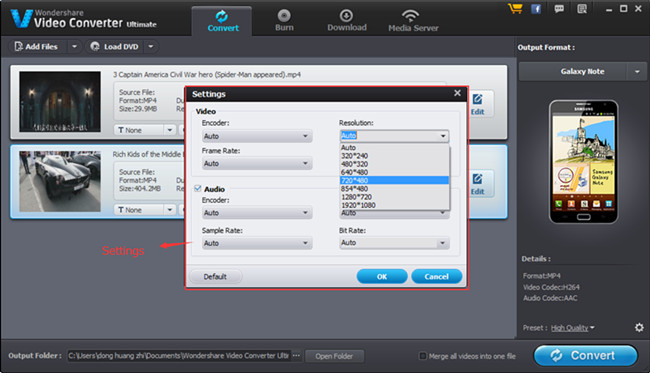Click the Wondershare Video Converter logo
This screenshot has width=650, height=373.
(84, 19)
